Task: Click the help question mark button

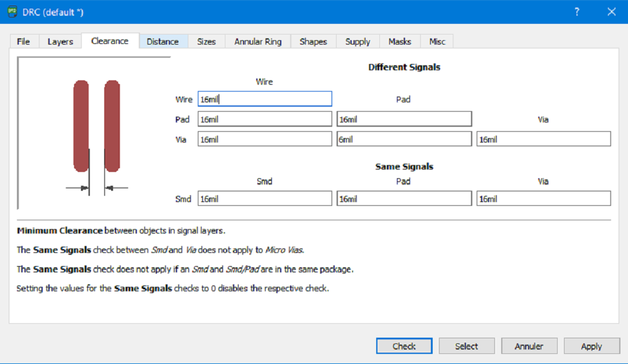Action: 577,12
